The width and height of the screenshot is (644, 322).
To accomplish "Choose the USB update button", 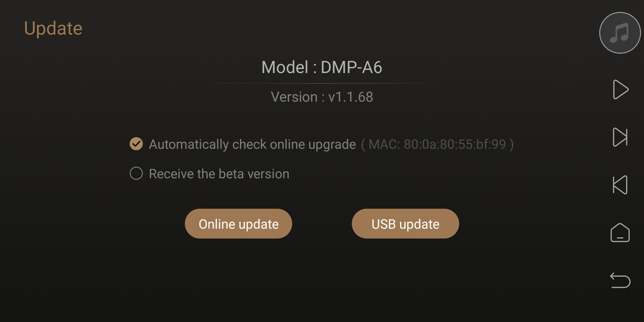I will [x=405, y=224].
